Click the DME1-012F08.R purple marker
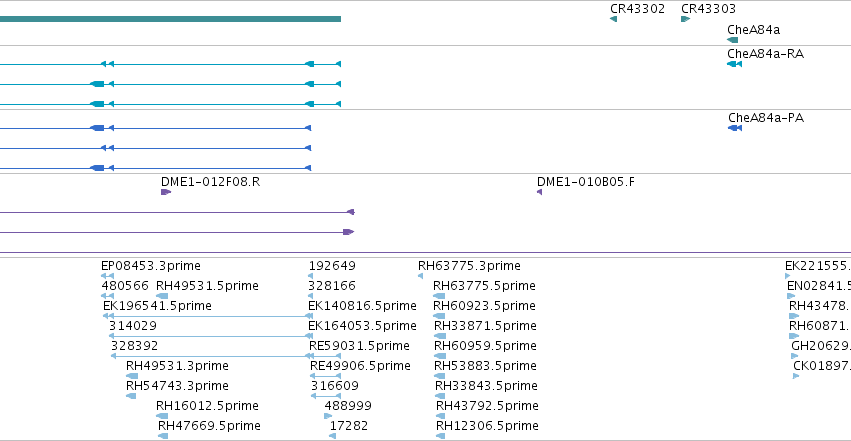The image size is (851, 441). point(166,192)
